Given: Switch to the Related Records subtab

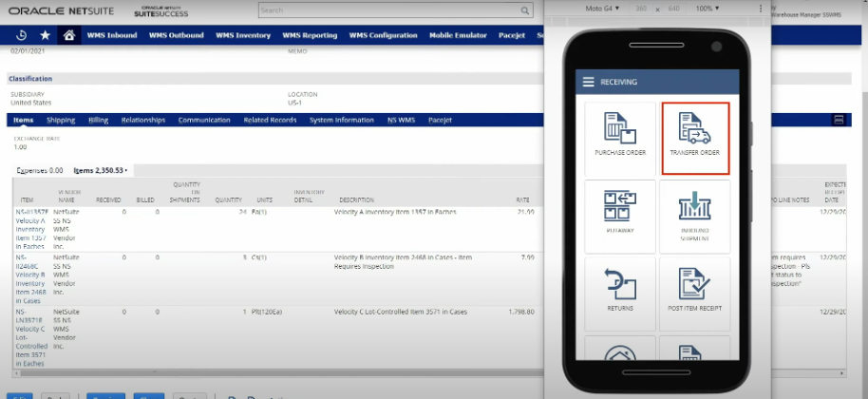Looking at the screenshot, I should tap(270, 120).
